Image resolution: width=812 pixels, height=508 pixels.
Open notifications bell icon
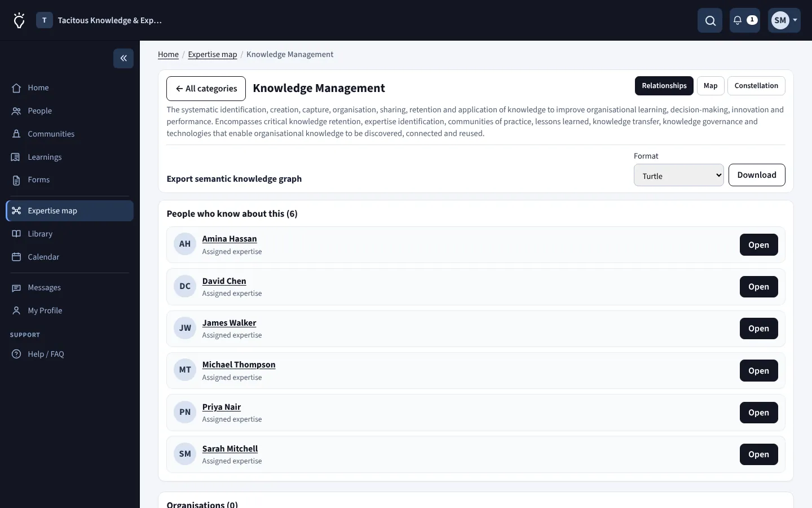coord(738,20)
